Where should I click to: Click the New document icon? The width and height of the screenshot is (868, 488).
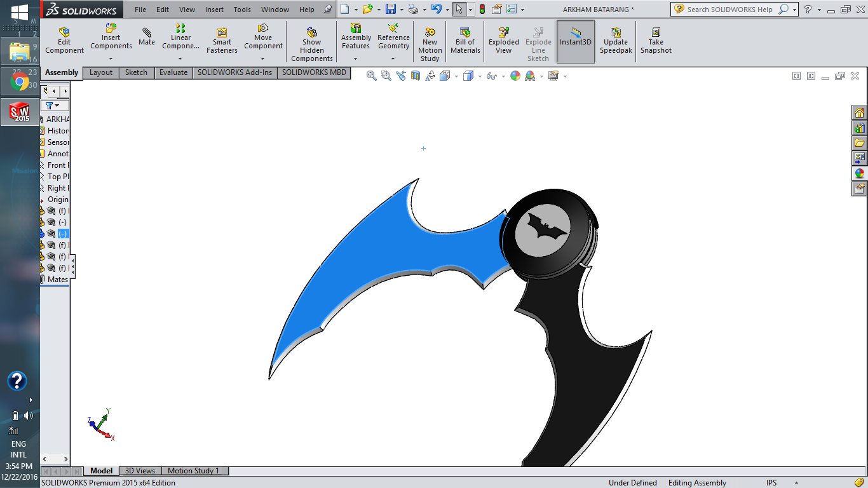click(344, 9)
